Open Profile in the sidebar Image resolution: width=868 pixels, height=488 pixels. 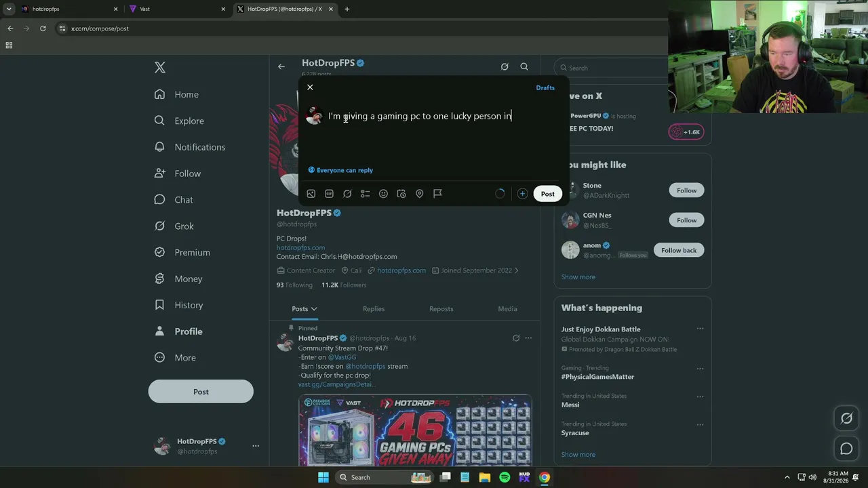[x=178, y=331]
